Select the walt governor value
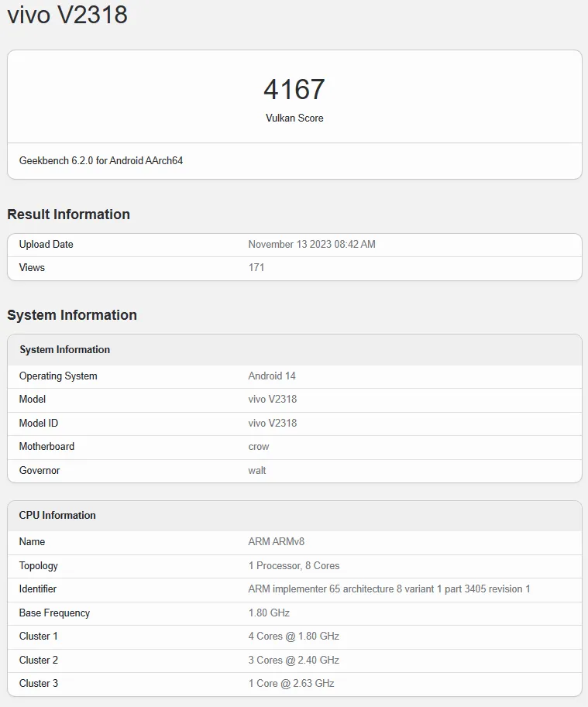Viewport: 588px width, 707px height. coord(257,471)
